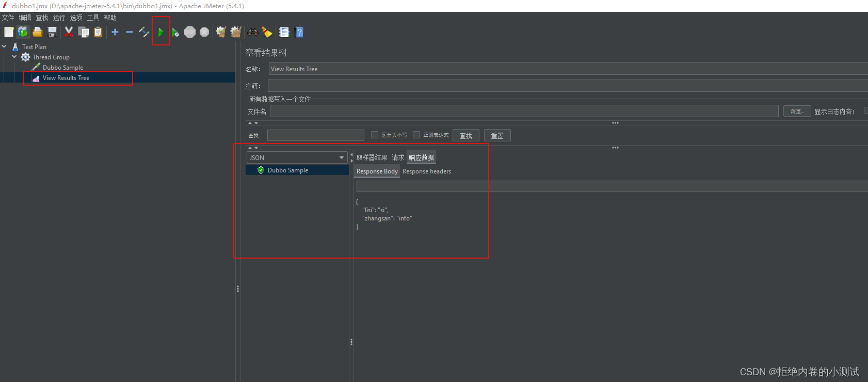Click the 查找 search text field

click(316, 135)
